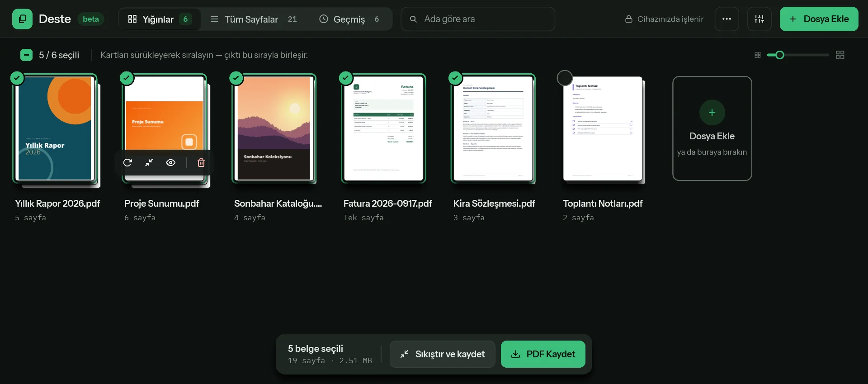The width and height of the screenshot is (868, 384).
Task: Click the lock icon near Cihazınızda işlenir
Action: click(x=628, y=19)
